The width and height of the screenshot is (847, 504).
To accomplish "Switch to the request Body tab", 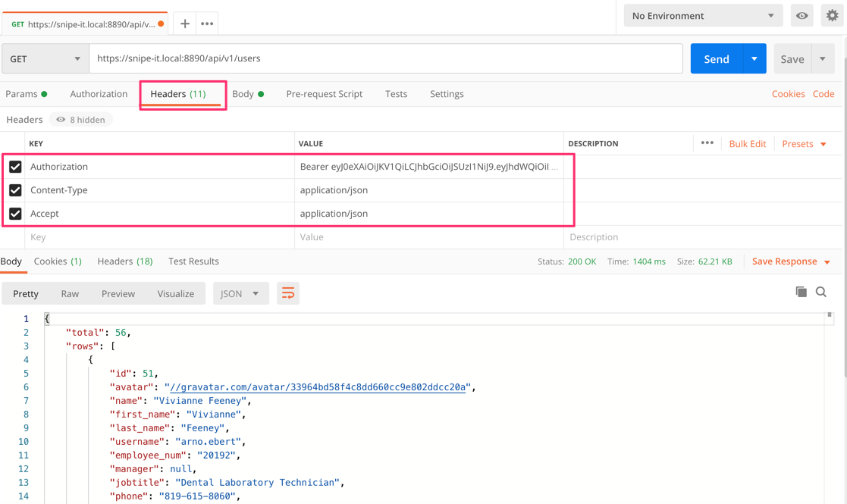I will [248, 94].
